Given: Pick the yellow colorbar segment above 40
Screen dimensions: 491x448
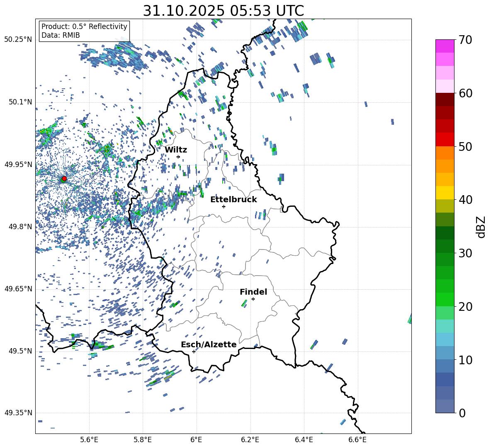Looking at the screenshot, I should [x=445, y=193].
